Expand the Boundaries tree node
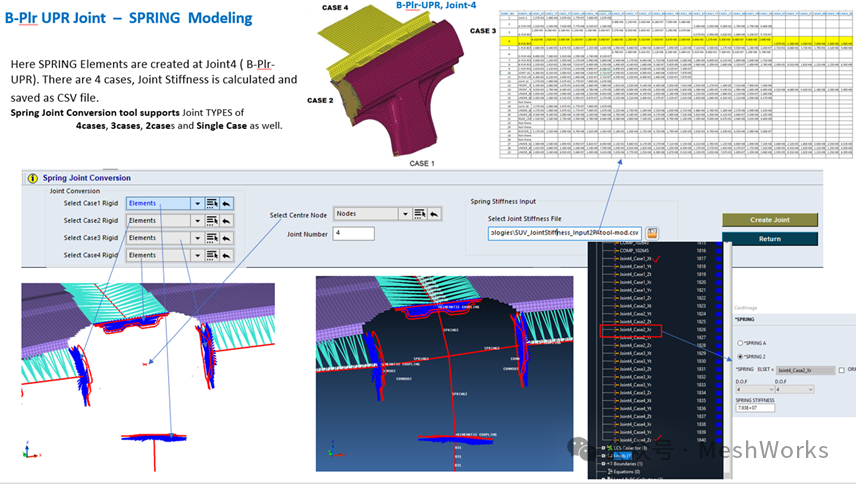 coord(604,464)
